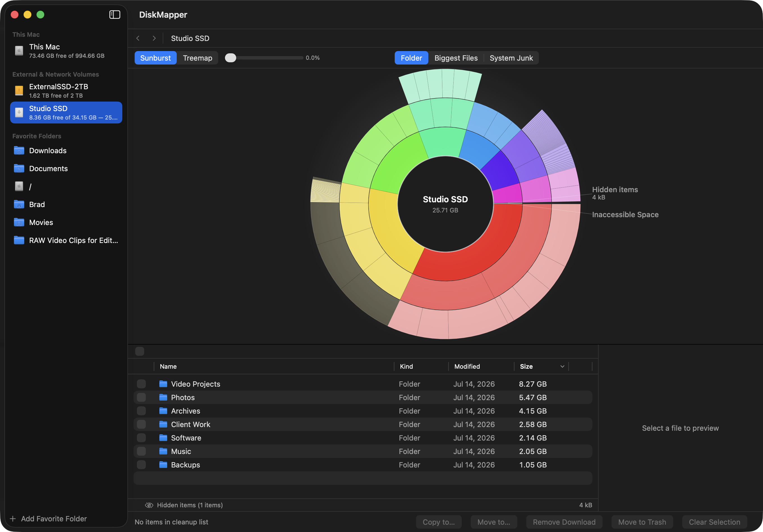Click the RAW Video Clips folder icon

click(x=19, y=240)
